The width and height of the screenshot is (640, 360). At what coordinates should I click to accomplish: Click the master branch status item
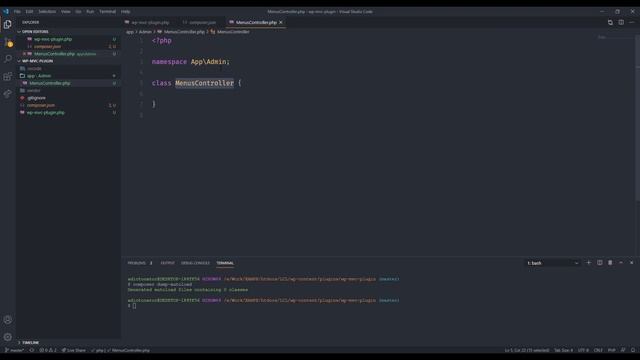click(14, 350)
